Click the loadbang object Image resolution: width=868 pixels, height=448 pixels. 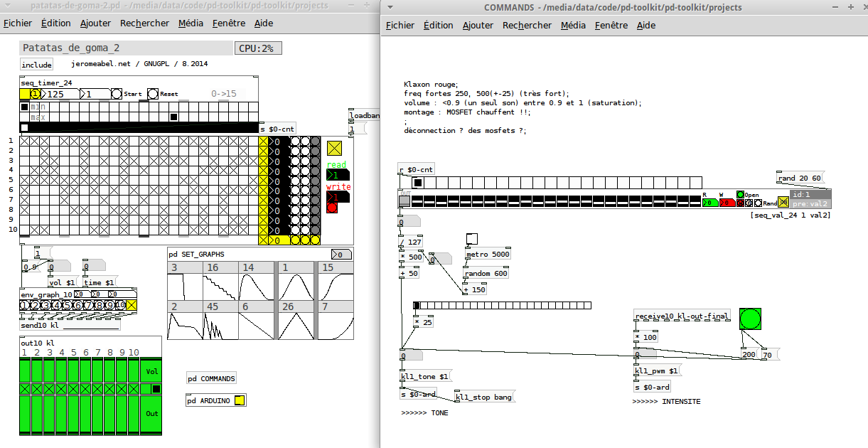[x=365, y=115]
